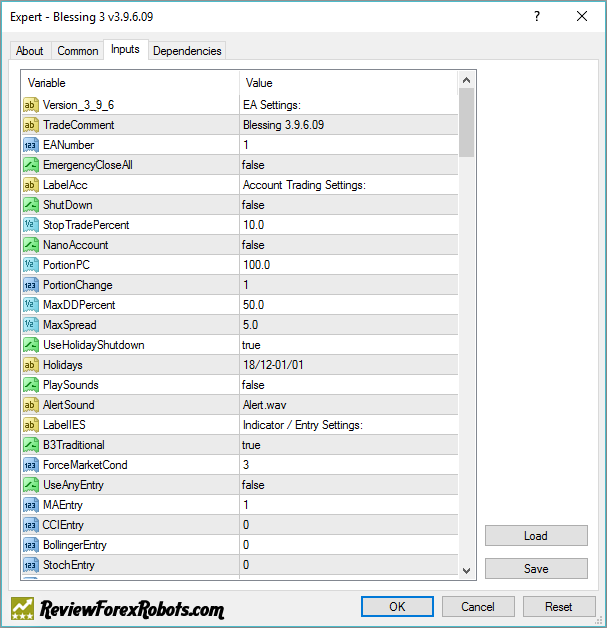Click the double icon beside PortionPC
The image size is (607, 628).
[x=31, y=265]
